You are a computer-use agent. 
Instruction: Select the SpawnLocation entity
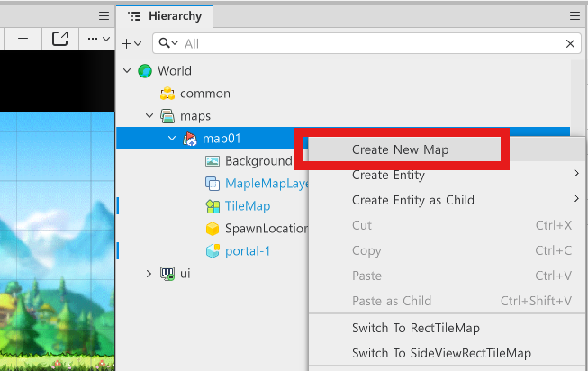pyautogui.click(x=267, y=229)
